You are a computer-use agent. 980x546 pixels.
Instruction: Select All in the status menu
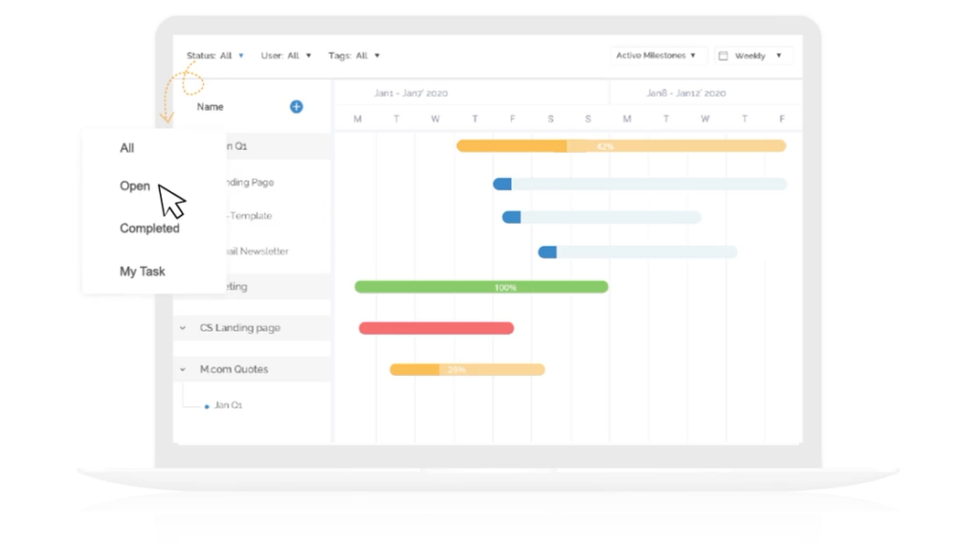click(x=127, y=148)
